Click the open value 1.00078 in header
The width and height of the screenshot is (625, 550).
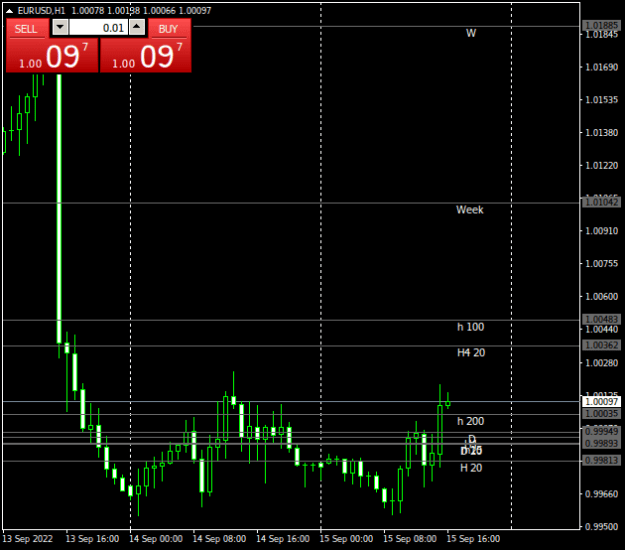[88, 11]
